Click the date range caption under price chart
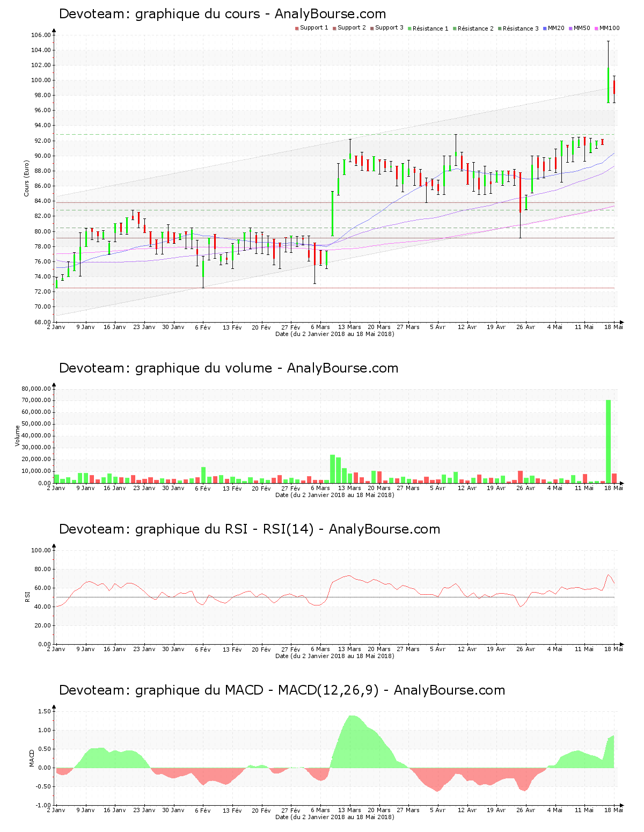This screenshot has width=644, height=832. point(334,334)
